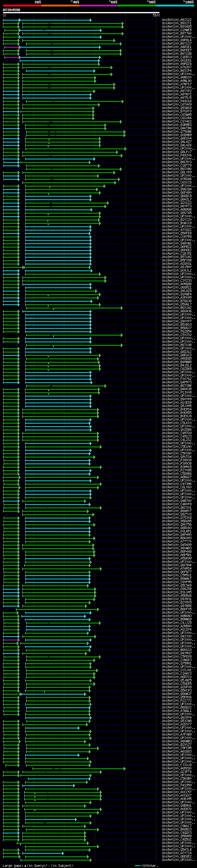Click hit label UniRef100_Q8LPJ7
The height and width of the screenshot is (868, 197).
(x=177, y=152)
